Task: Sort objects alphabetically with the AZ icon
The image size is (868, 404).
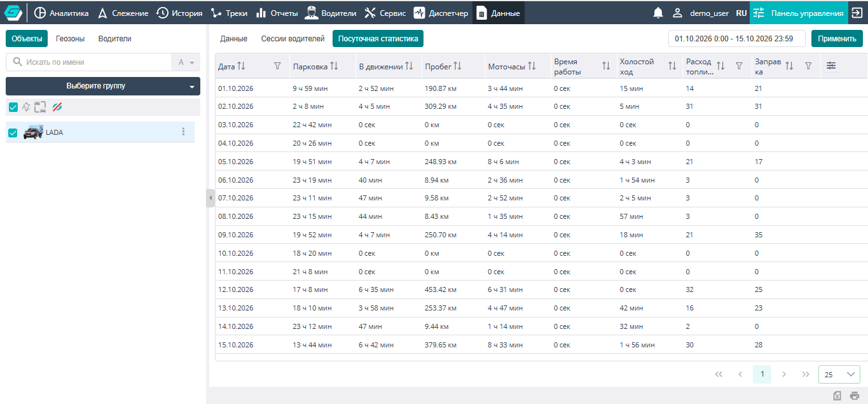Action: tap(25, 107)
